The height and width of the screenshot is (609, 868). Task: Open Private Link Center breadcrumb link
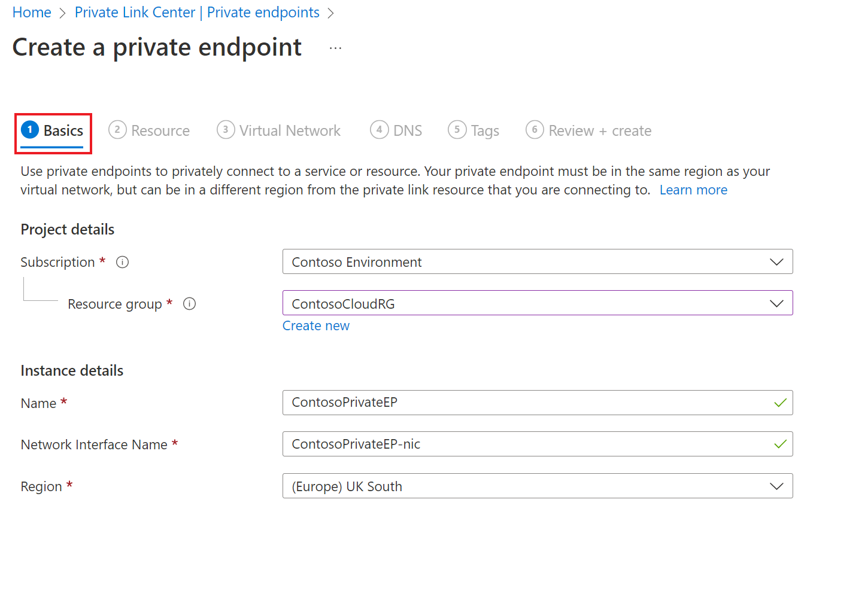pyautogui.click(x=196, y=12)
